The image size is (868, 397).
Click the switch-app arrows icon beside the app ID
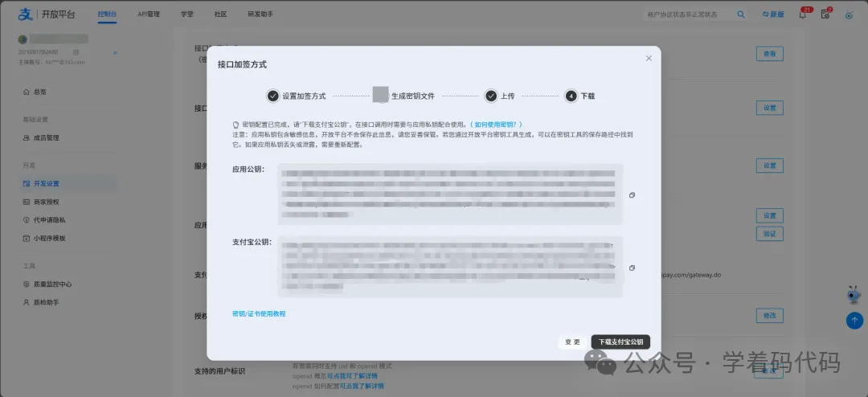115,52
